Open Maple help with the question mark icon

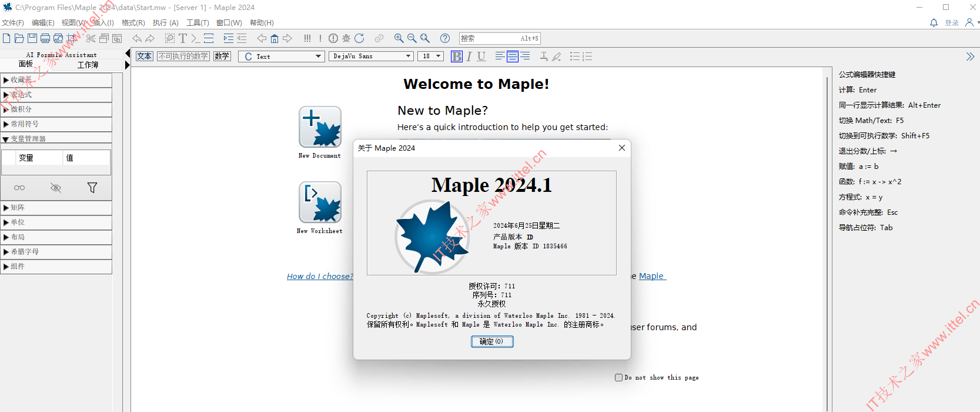click(x=445, y=38)
